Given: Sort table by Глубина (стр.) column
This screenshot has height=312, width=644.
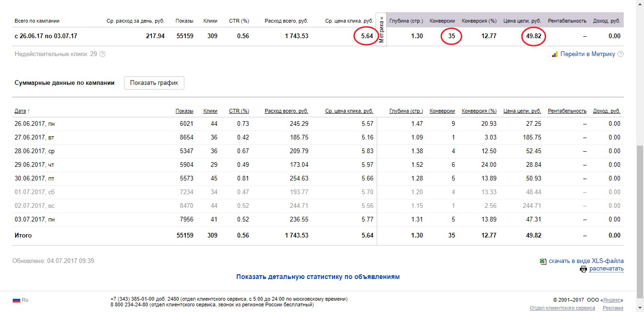Looking at the screenshot, I should pyautogui.click(x=406, y=111).
